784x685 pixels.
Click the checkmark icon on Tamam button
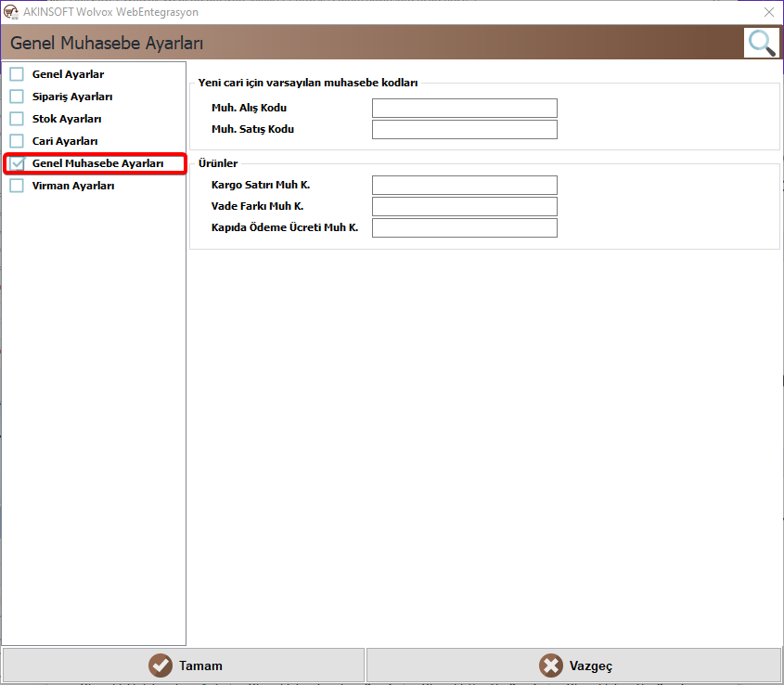tap(161, 666)
